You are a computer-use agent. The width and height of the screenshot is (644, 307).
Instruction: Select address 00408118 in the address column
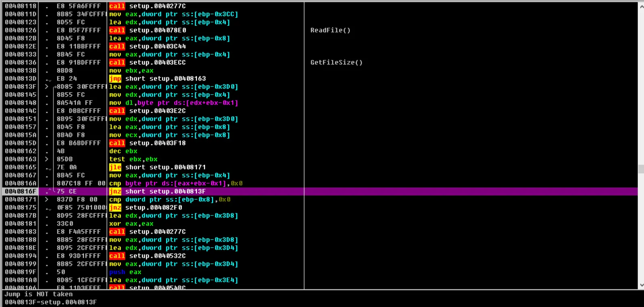coord(21,6)
